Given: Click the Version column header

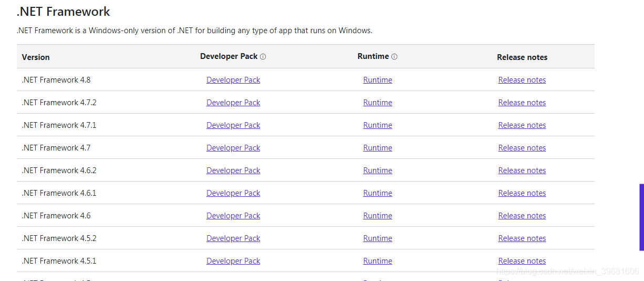Looking at the screenshot, I should tap(36, 57).
